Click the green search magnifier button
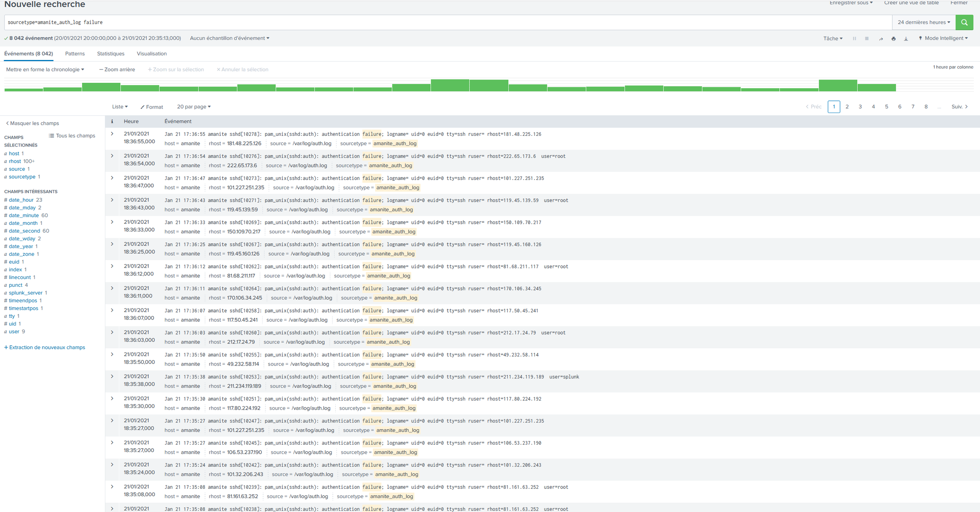The image size is (980, 512). [x=964, y=22]
